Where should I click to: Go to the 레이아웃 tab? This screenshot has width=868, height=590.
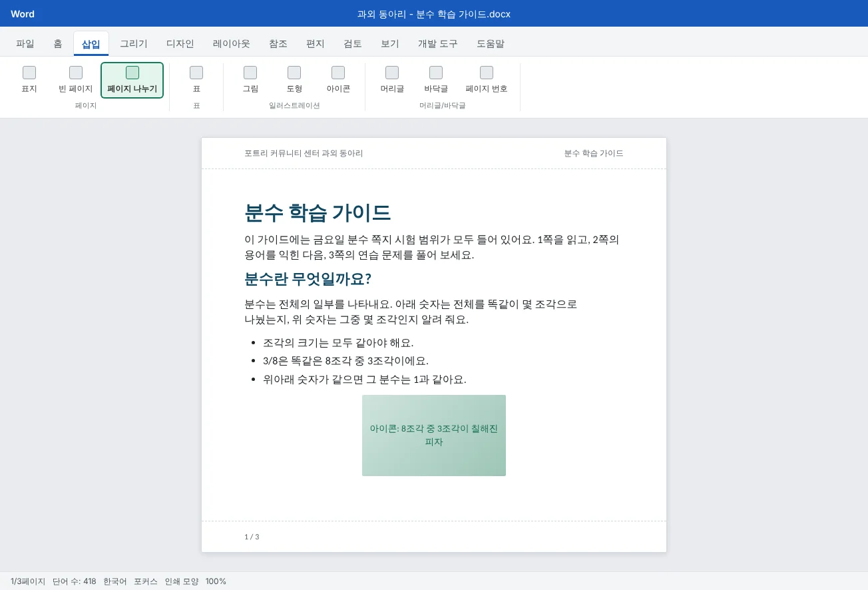pos(232,44)
